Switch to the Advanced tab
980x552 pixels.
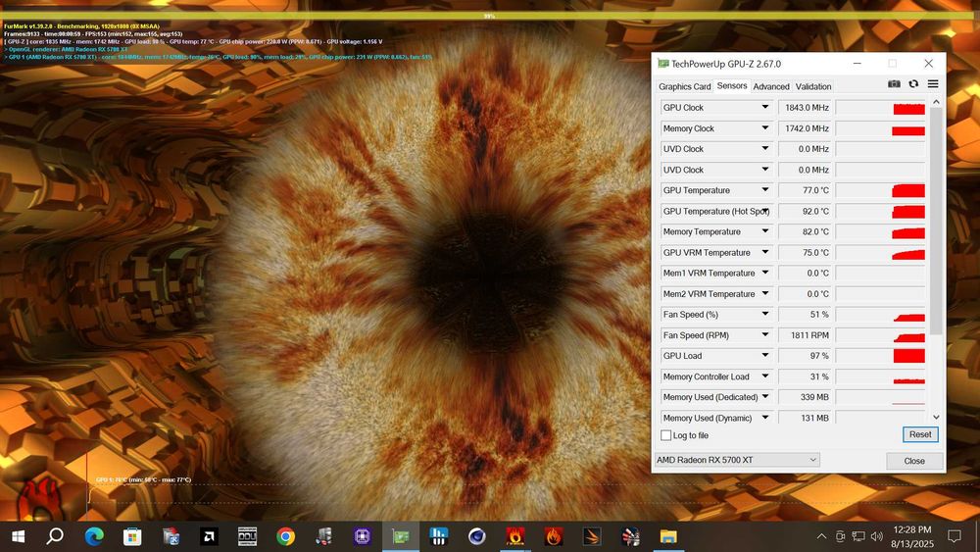[x=771, y=86]
